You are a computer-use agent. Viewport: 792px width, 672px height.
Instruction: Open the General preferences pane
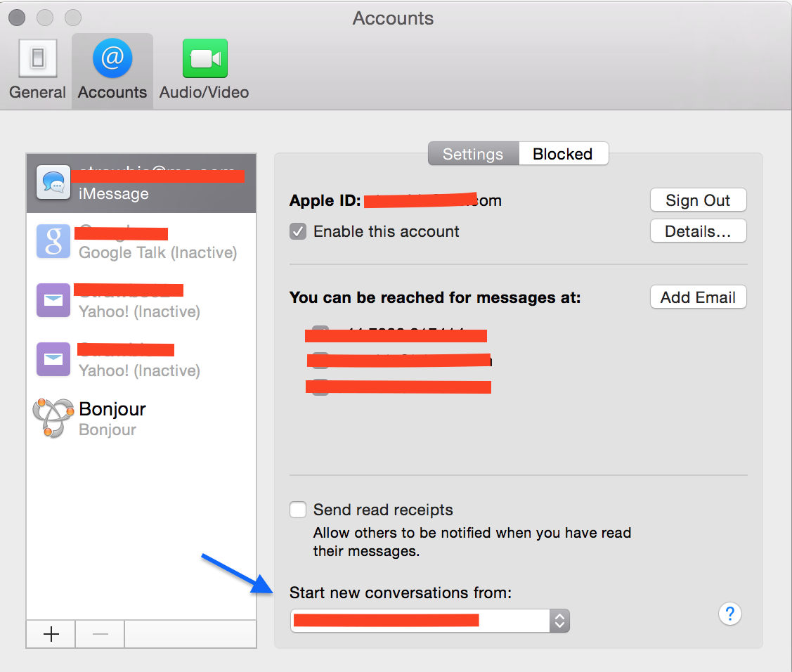[x=37, y=70]
